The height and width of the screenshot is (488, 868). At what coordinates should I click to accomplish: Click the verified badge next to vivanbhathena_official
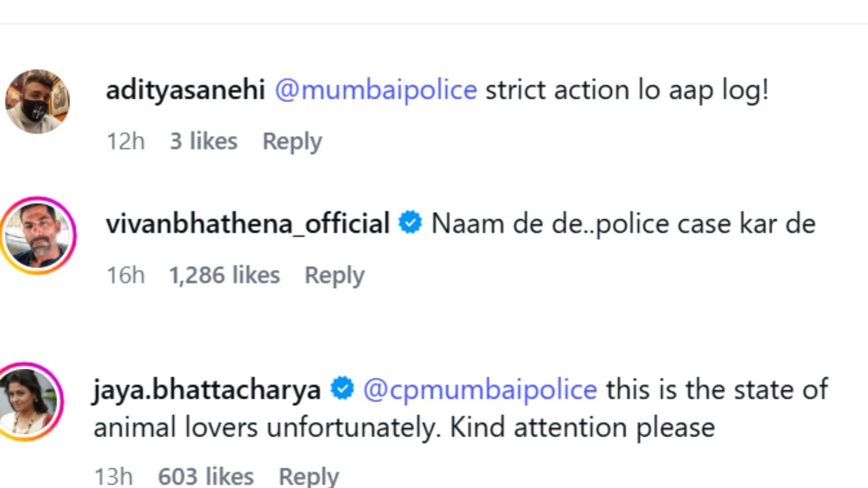410,223
